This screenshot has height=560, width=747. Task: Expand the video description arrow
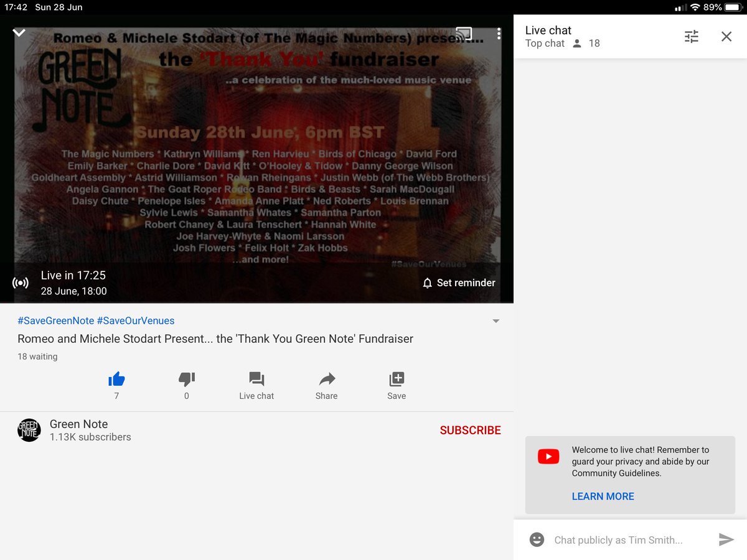(496, 321)
